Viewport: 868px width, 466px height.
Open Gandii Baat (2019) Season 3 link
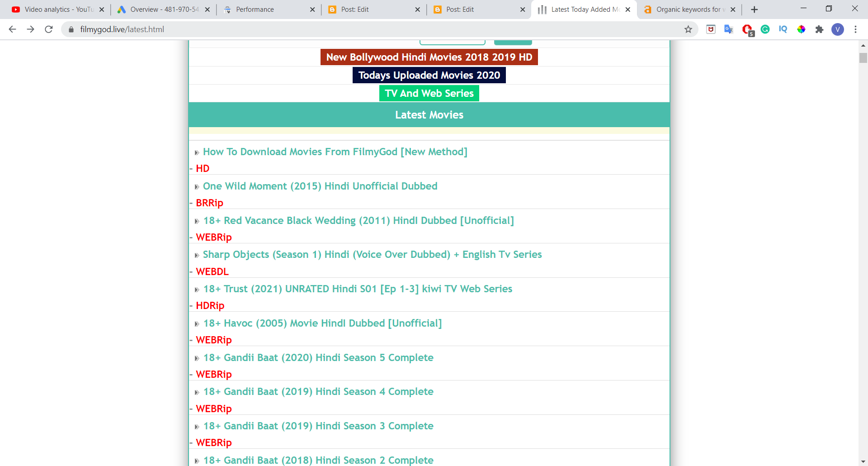click(318, 426)
